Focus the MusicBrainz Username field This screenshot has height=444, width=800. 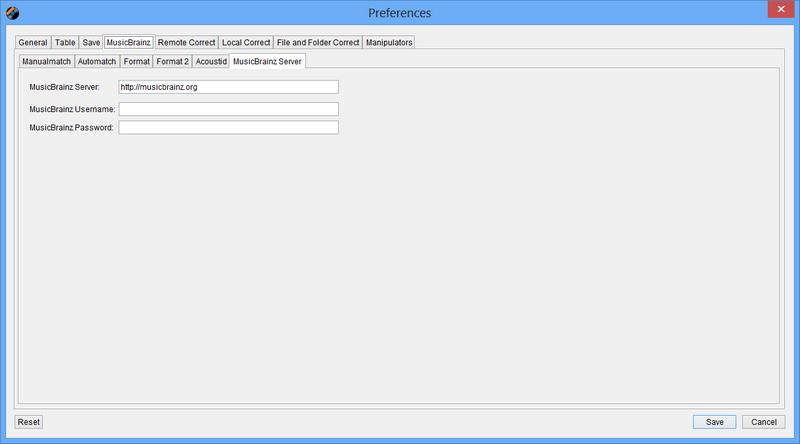(x=229, y=109)
